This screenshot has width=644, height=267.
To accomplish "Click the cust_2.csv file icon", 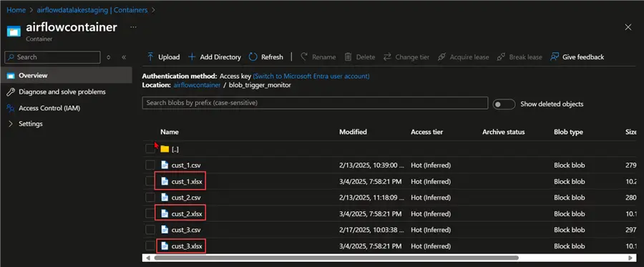I will (x=165, y=198).
